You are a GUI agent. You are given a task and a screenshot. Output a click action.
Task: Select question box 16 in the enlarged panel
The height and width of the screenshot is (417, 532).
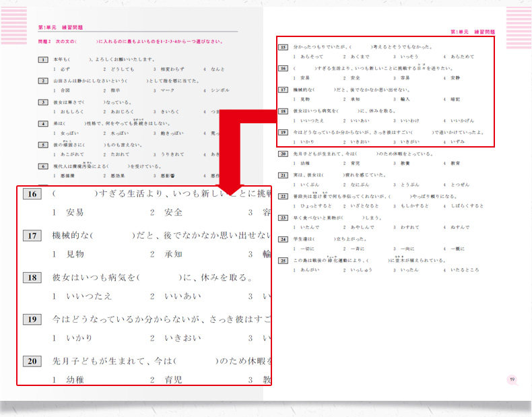point(32,194)
